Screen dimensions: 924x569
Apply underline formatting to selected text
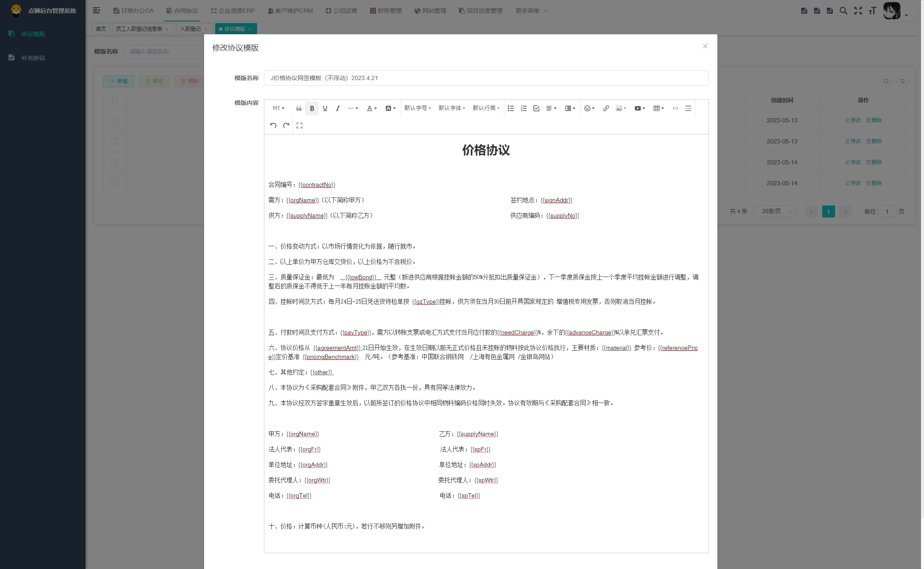325,108
